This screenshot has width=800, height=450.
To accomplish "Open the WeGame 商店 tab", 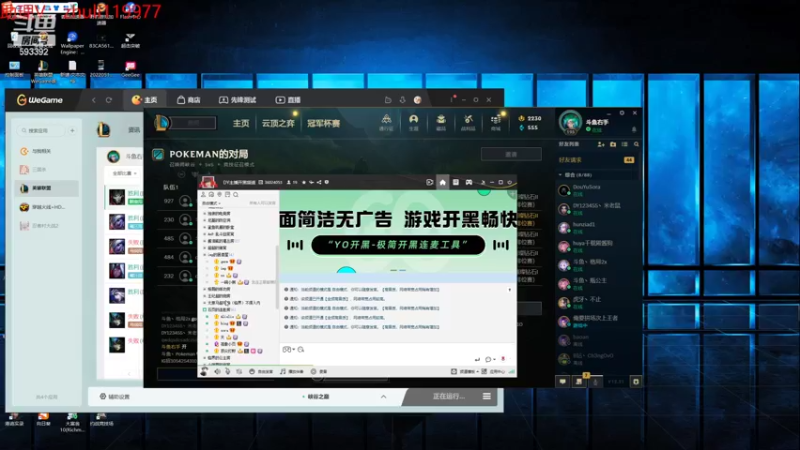I will click(188, 100).
